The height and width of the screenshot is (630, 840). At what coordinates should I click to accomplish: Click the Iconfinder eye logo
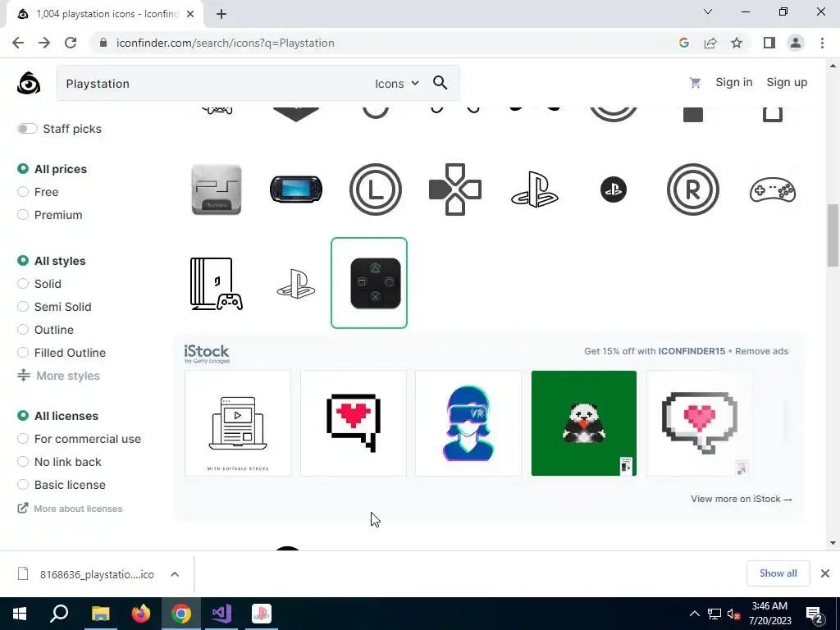[29, 83]
